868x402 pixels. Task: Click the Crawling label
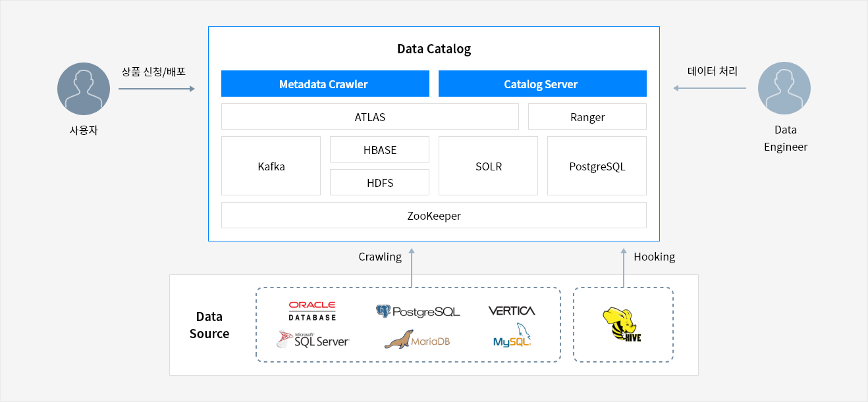pos(380,257)
